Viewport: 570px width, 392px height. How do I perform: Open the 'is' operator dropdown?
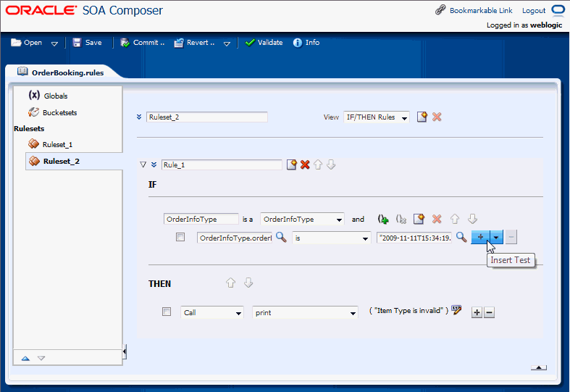click(332, 238)
